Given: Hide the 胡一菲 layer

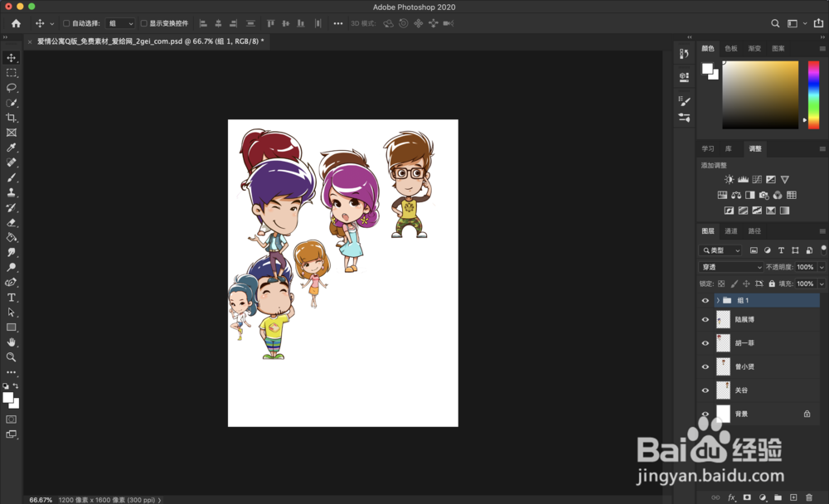Looking at the screenshot, I should [705, 342].
